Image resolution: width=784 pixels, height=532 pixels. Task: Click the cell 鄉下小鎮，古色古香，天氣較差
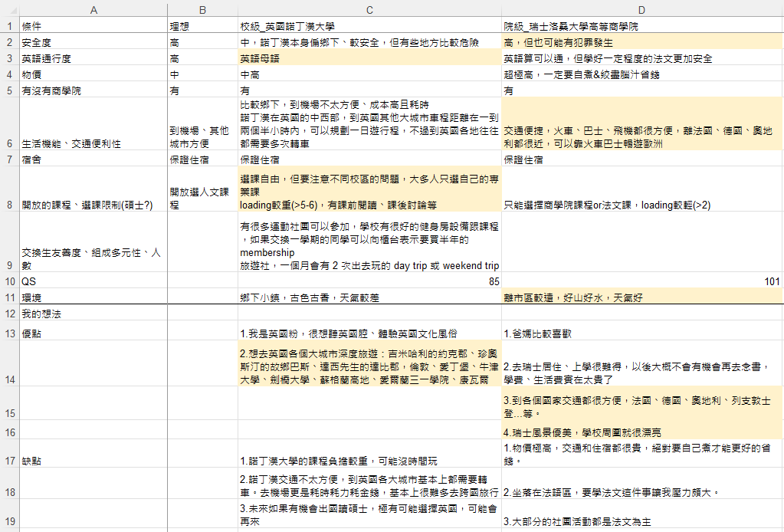[369, 297]
